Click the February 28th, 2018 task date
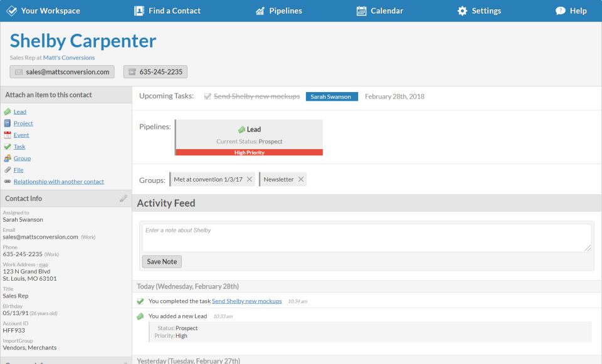The height and width of the screenshot is (364, 602). coord(394,96)
